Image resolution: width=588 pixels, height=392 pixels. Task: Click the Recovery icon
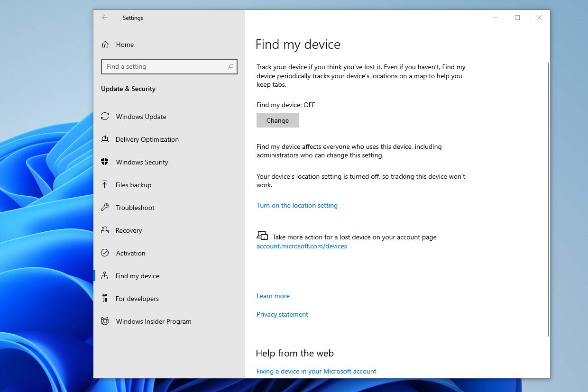(105, 230)
